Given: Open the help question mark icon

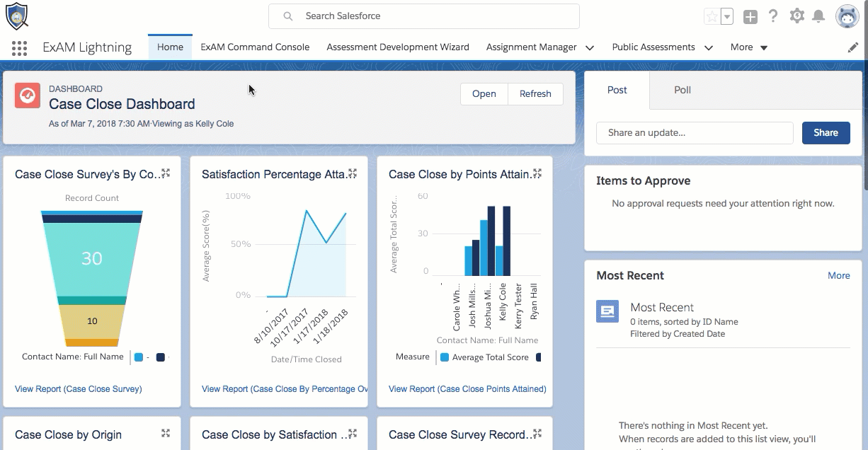Looking at the screenshot, I should pos(773,16).
